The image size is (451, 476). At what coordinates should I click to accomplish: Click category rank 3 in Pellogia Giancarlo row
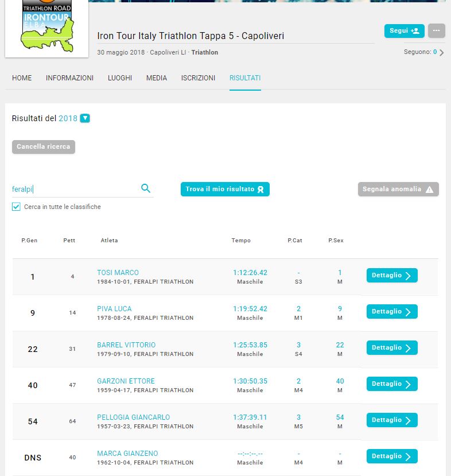tap(298, 417)
